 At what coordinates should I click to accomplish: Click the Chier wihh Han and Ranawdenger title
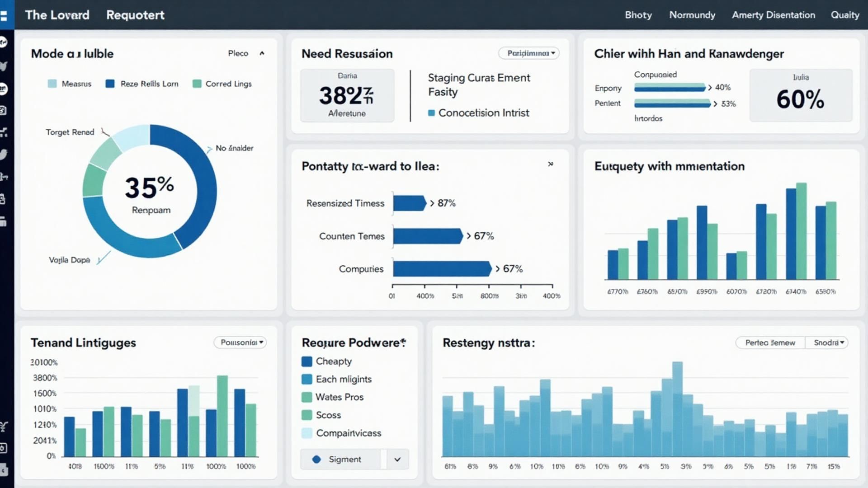pos(689,54)
